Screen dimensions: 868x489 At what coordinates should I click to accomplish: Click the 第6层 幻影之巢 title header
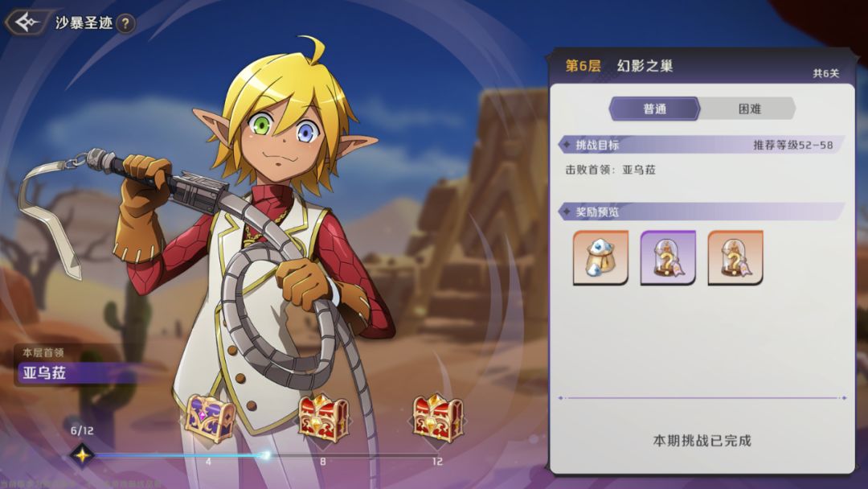(x=619, y=66)
